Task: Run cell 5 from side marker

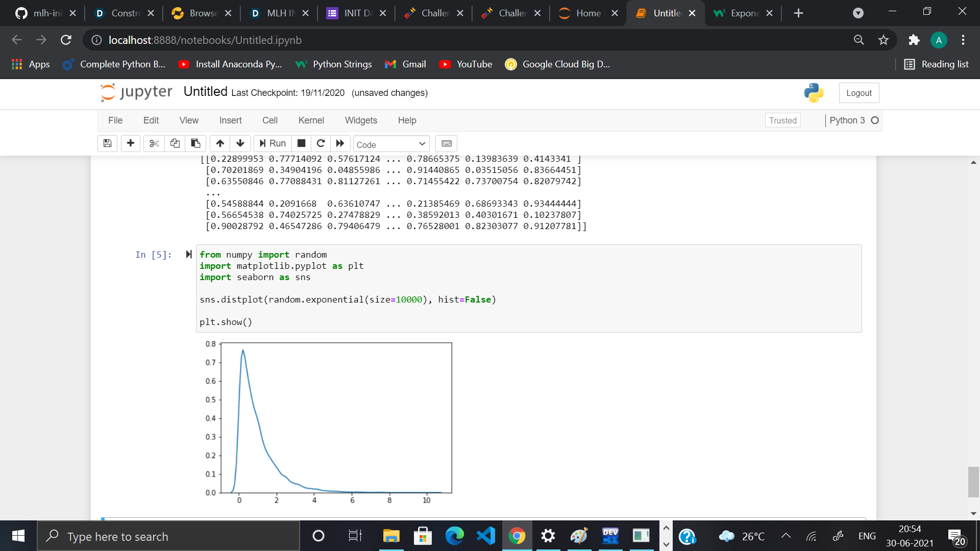Action: [189, 254]
